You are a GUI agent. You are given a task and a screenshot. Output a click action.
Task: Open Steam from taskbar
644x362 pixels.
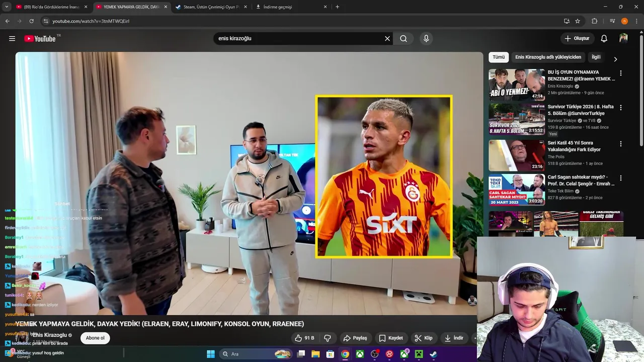(433, 354)
